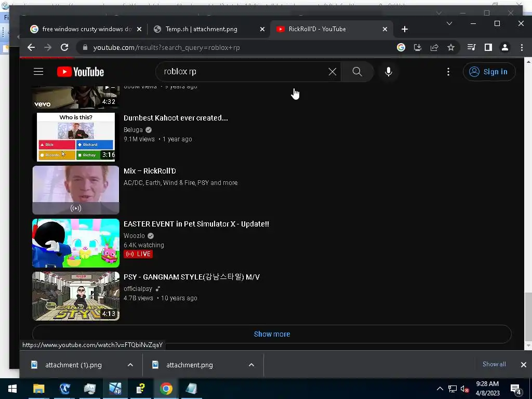
Task: Open Dumbest Kahoot video thumbnail
Action: 76,137
